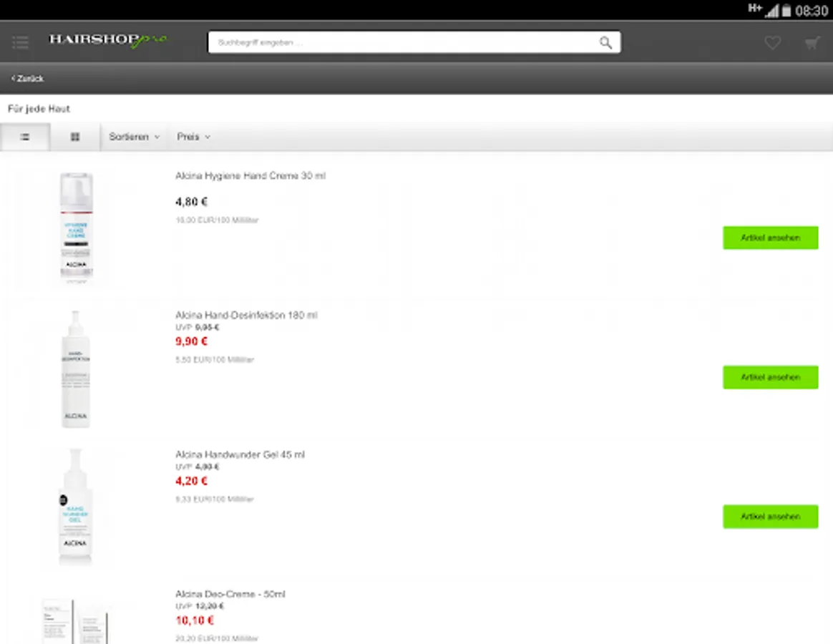The image size is (833, 644).
Task: Open the shopping cart icon
Action: point(812,42)
